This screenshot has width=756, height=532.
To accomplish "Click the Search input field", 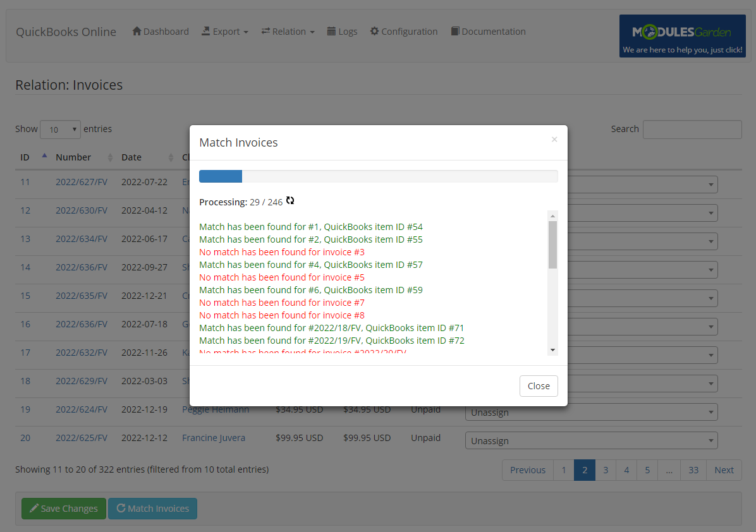I will point(692,130).
